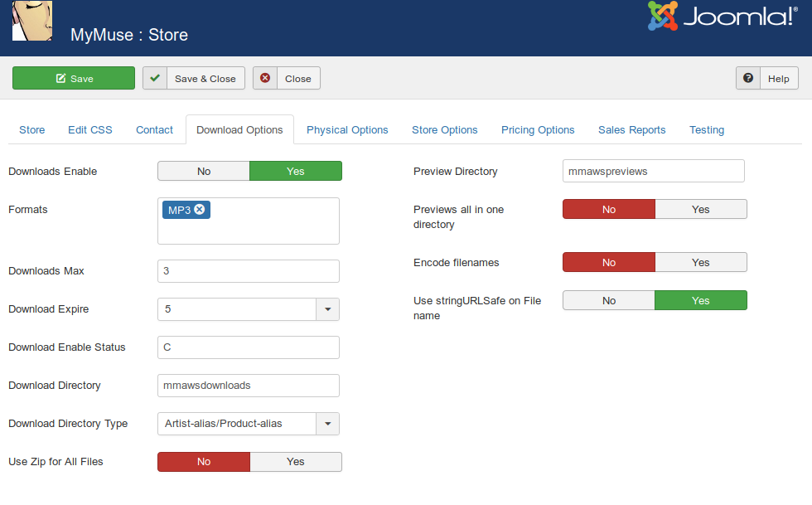Click the circled X inside the Close button
812x505 pixels.
pyautogui.click(x=264, y=77)
